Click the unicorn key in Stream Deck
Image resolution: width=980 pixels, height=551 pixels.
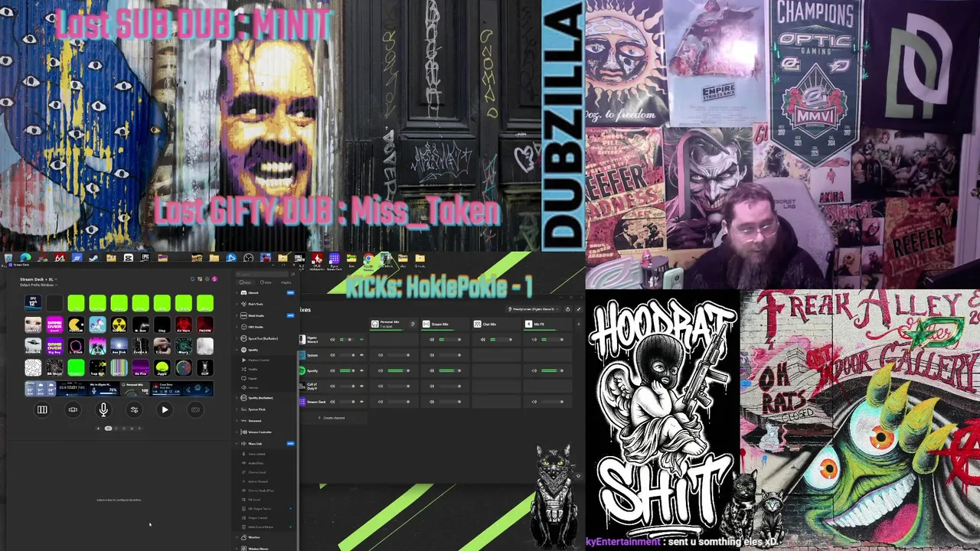(x=97, y=324)
